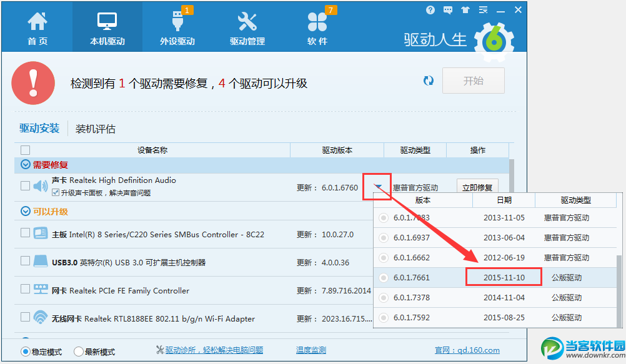This screenshot has width=626, height=364.
Task: Select version 6.0.1.7378 radio button
Action: (384, 298)
